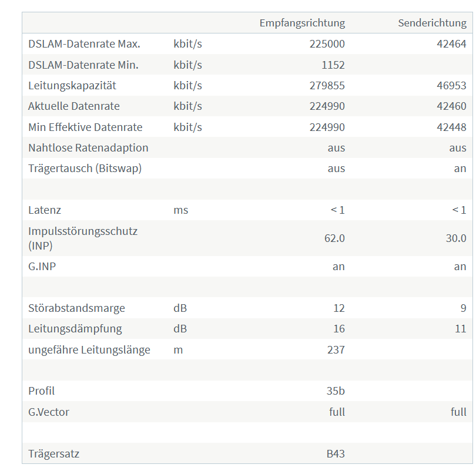Click the G.INP row label
The height and width of the screenshot is (471, 476).
42,266
